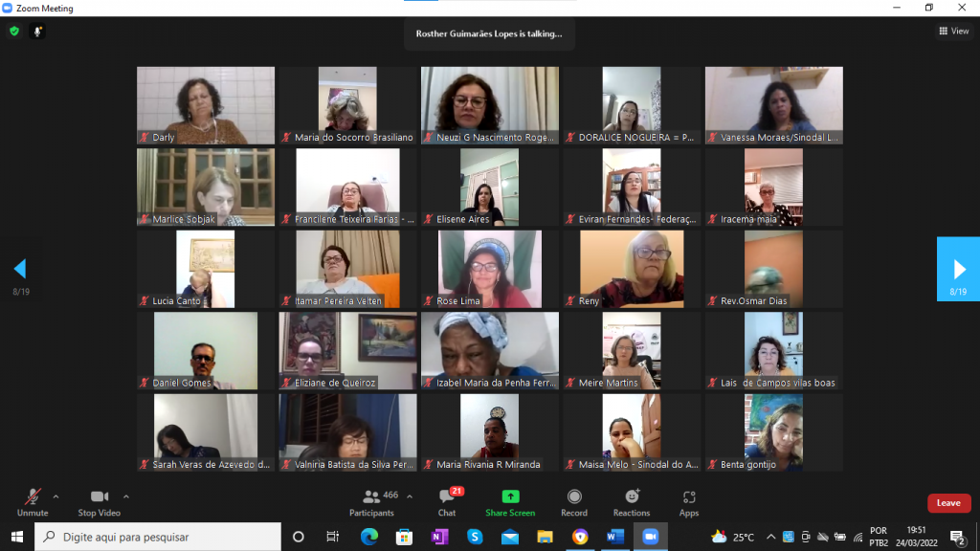Image resolution: width=980 pixels, height=551 pixels.
Task: Select Rose Lima's video tile
Action: [x=490, y=269]
